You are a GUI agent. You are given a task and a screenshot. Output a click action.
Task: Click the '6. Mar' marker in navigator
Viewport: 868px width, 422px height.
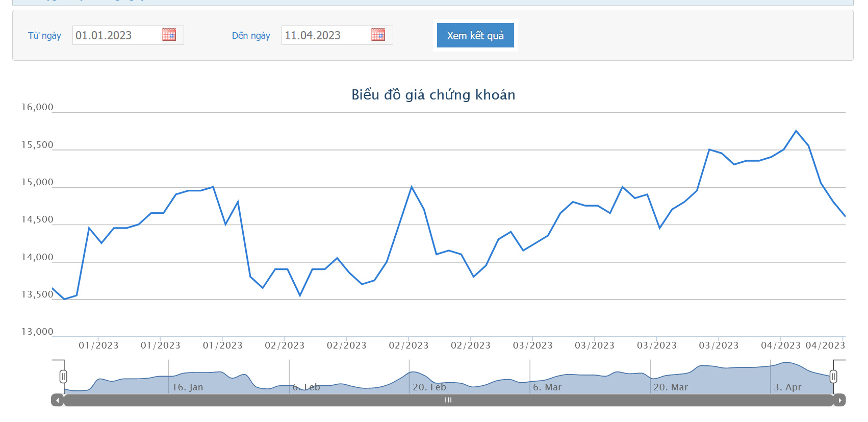click(547, 387)
